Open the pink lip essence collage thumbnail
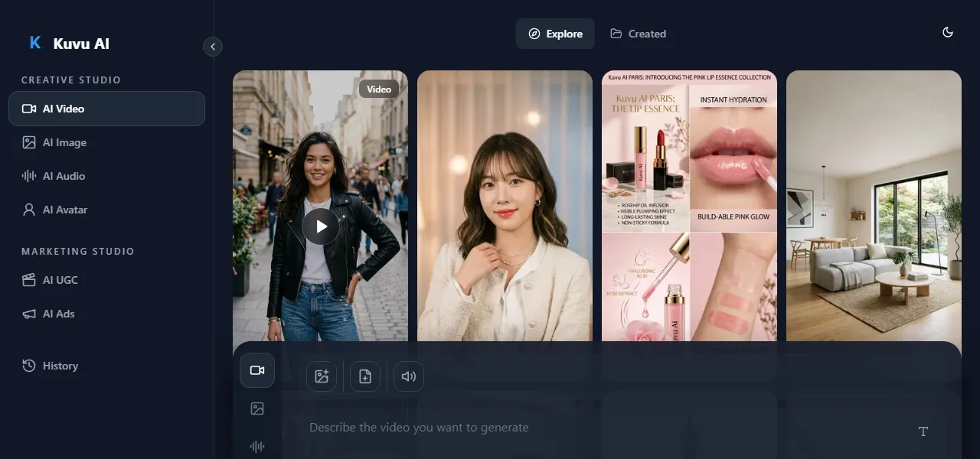Image resolution: width=980 pixels, height=459 pixels. 689,206
